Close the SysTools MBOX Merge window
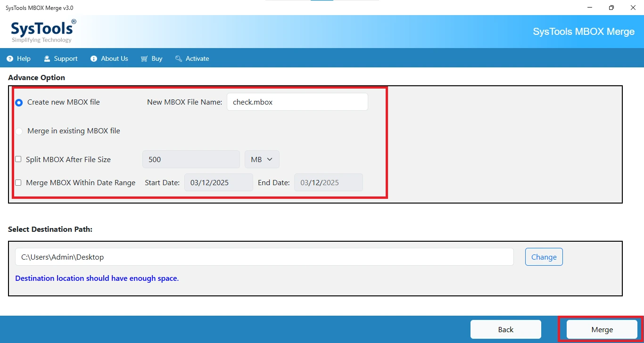 [633, 8]
